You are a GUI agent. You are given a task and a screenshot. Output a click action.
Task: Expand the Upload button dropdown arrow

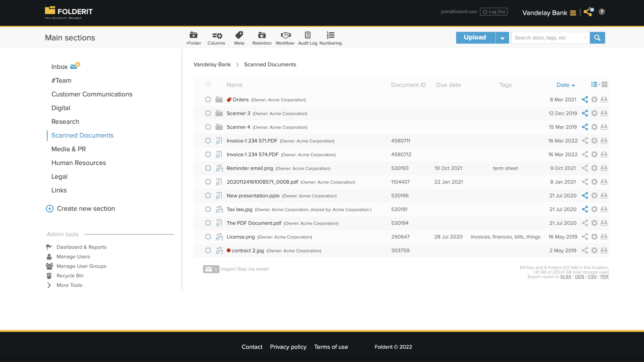coord(502,37)
